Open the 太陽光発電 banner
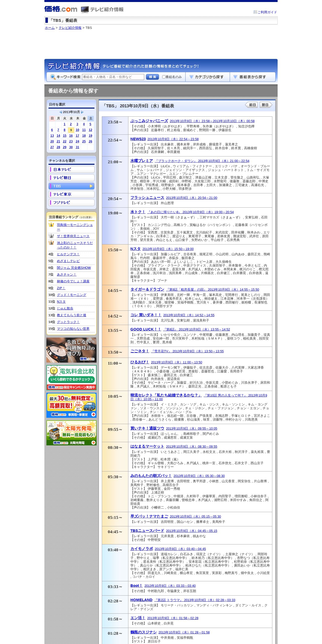The image size is (322, 644). coord(71,433)
